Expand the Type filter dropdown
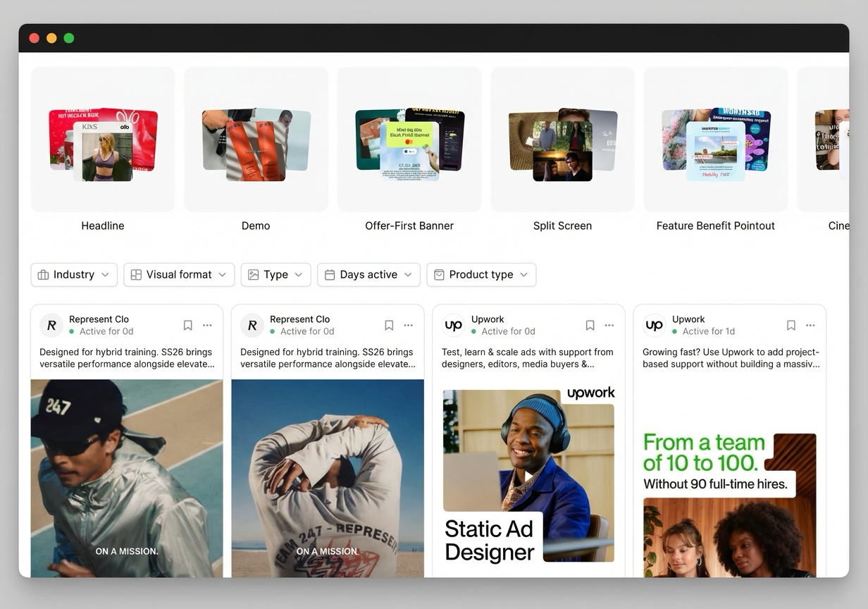Screen dimensions: 868x609 (x=275, y=275)
